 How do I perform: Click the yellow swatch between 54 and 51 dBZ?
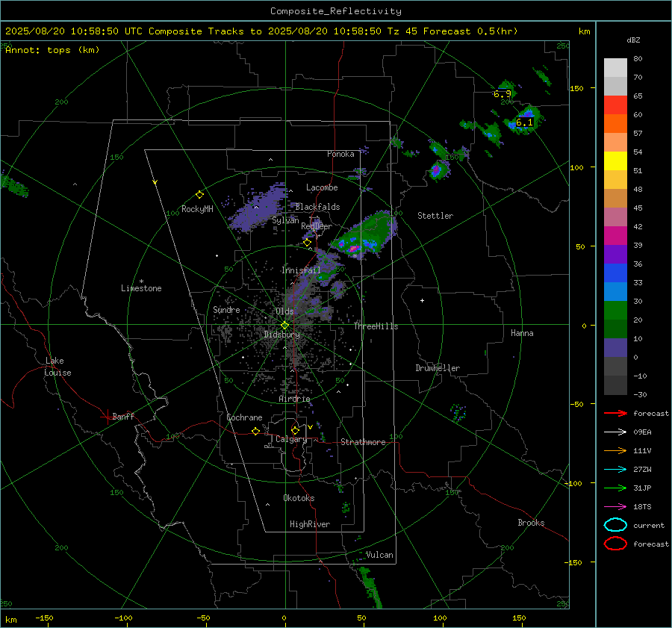(x=615, y=161)
